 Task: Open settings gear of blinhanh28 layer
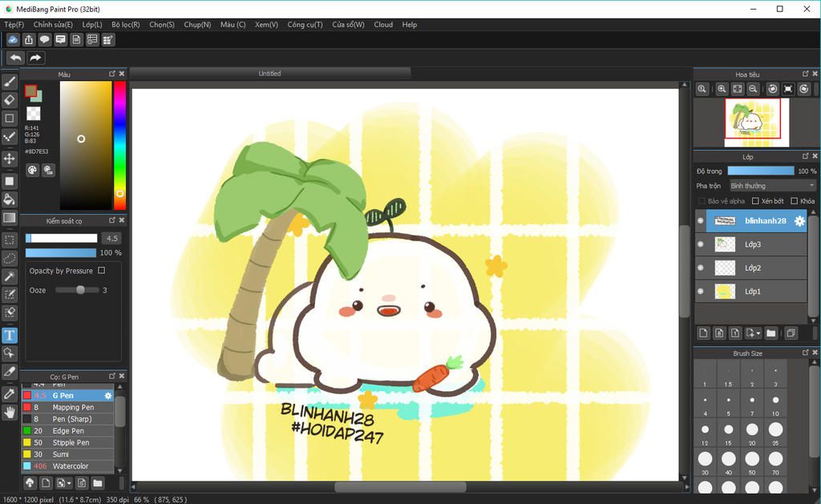[x=799, y=221]
